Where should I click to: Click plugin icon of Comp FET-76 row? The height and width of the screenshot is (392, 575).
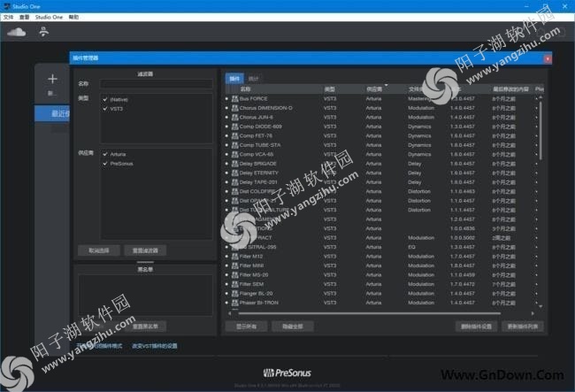235,135
